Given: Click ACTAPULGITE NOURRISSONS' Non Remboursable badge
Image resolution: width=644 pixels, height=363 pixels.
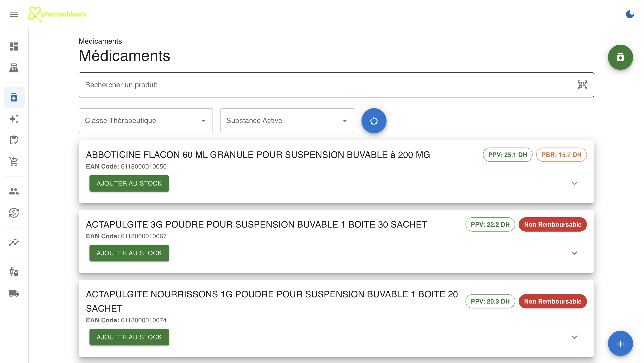Looking at the screenshot, I should [x=553, y=301].
